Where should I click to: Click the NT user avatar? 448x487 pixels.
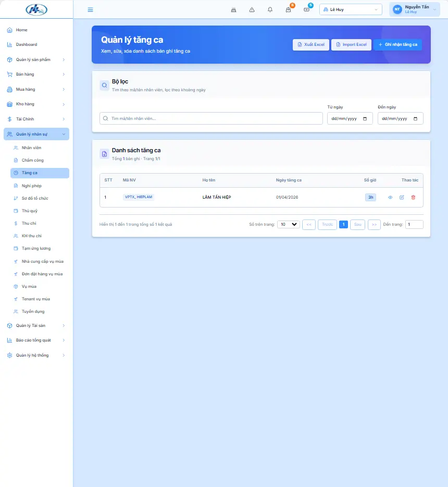(397, 9)
